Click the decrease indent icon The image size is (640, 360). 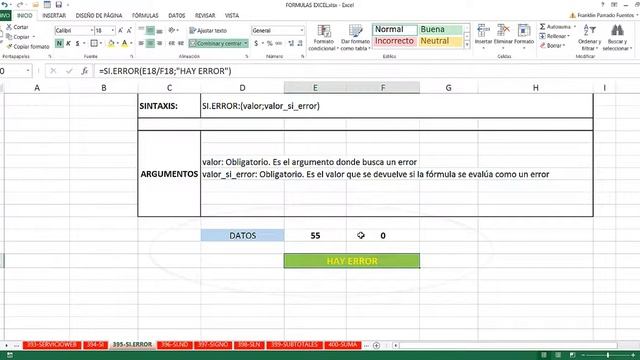171,43
